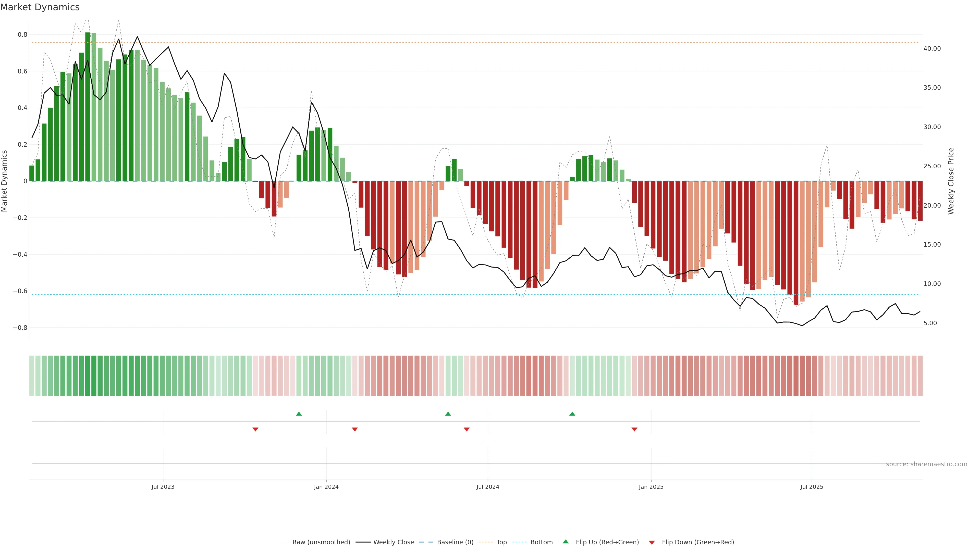Image resolution: width=980 pixels, height=551 pixels.
Task: Click the Flip Down marker just after Jan 2024
Action: point(354,429)
